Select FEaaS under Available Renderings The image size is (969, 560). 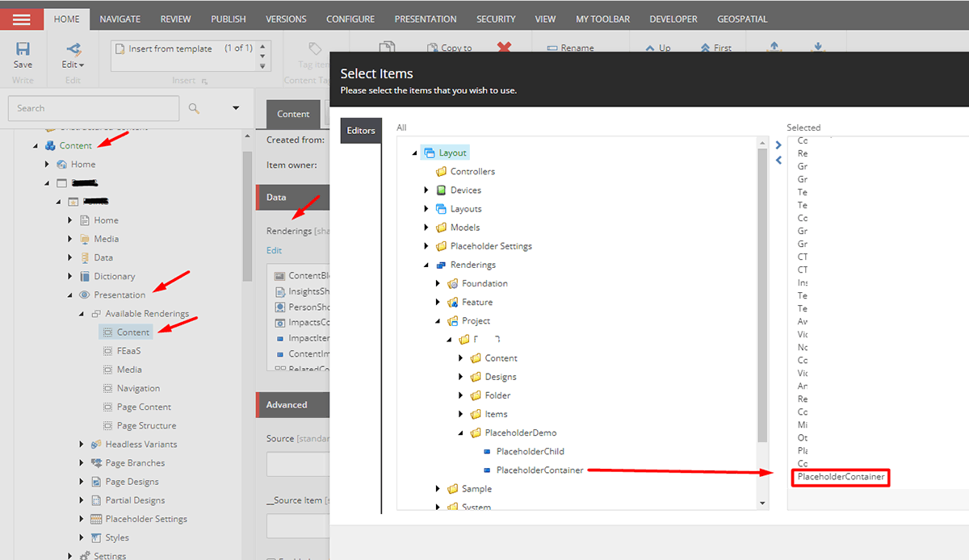[128, 351]
